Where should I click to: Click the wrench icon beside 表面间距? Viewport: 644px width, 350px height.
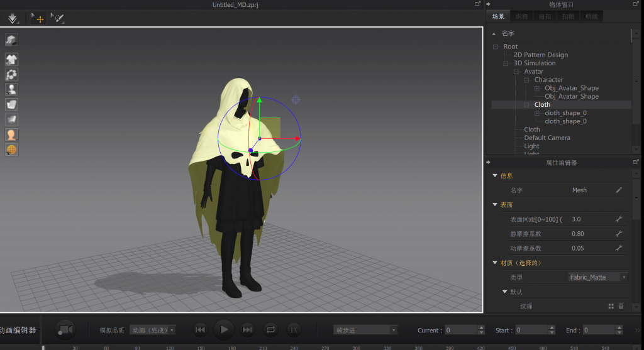click(x=619, y=219)
